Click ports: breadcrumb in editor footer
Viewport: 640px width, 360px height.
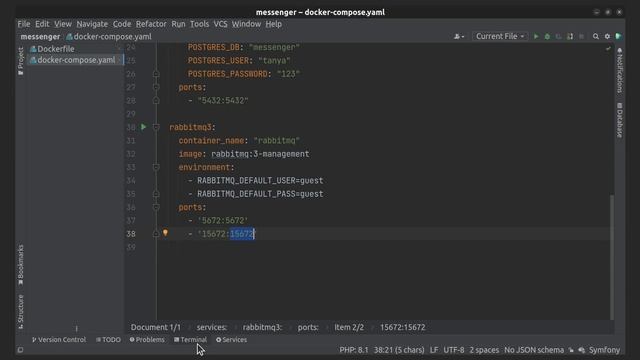click(308, 327)
